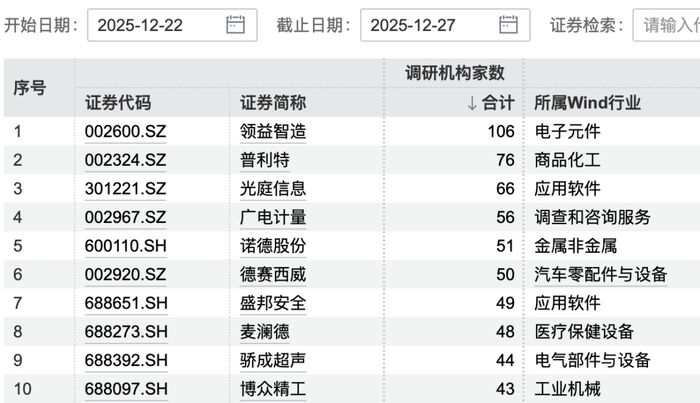Viewport: 700px width, 403px height.
Task: Select row number 5 cell
Action: click(17, 246)
